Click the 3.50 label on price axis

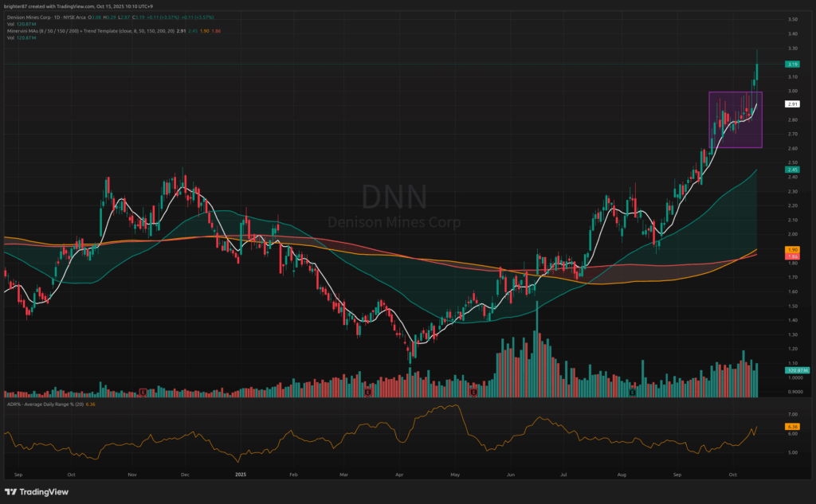point(792,19)
